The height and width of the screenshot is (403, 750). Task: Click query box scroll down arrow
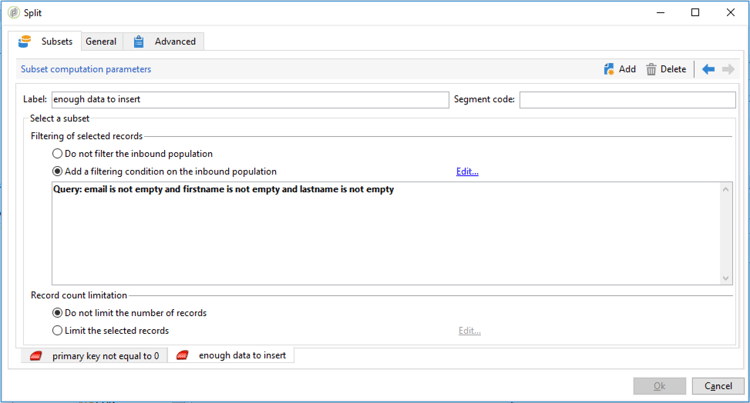(x=726, y=278)
